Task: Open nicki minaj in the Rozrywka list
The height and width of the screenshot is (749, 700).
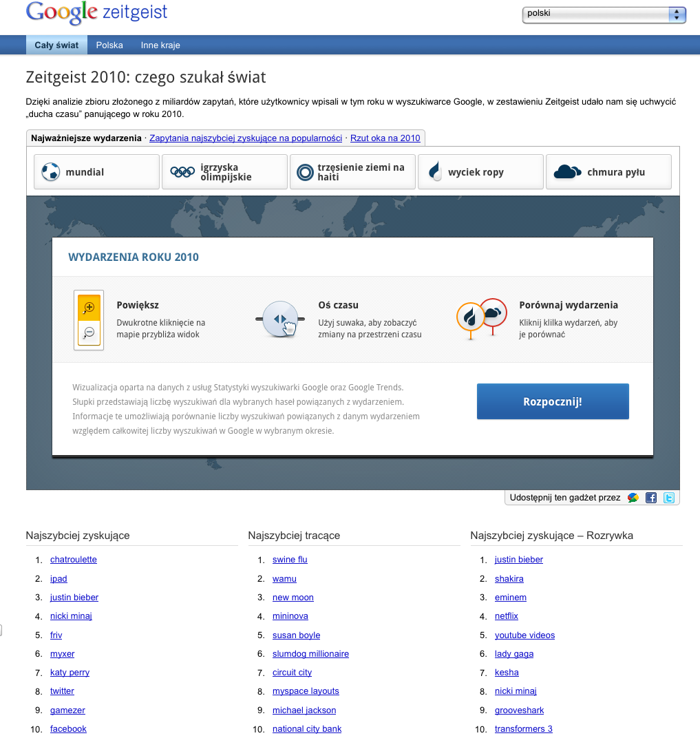Action: point(516,690)
